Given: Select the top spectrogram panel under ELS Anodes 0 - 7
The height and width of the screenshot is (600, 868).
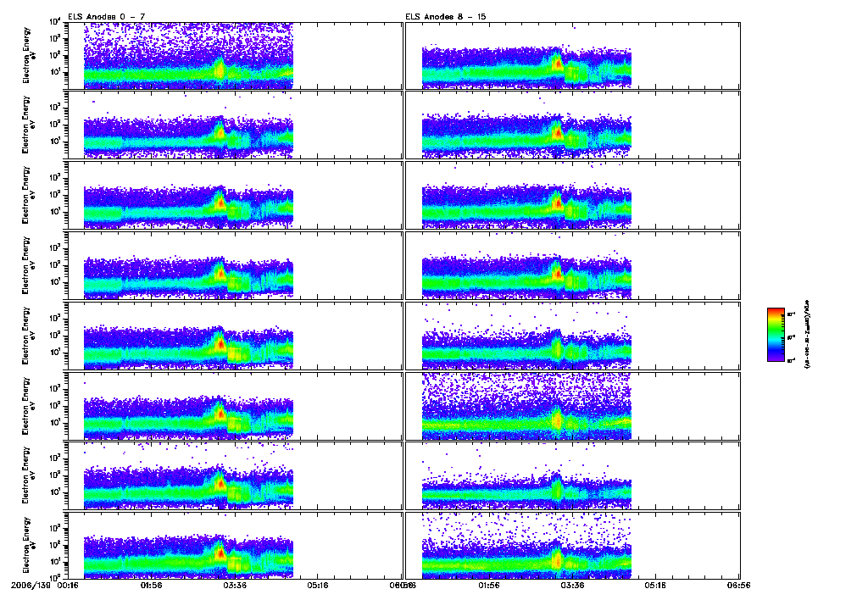Looking at the screenshot, I should pyautogui.click(x=234, y=56).
